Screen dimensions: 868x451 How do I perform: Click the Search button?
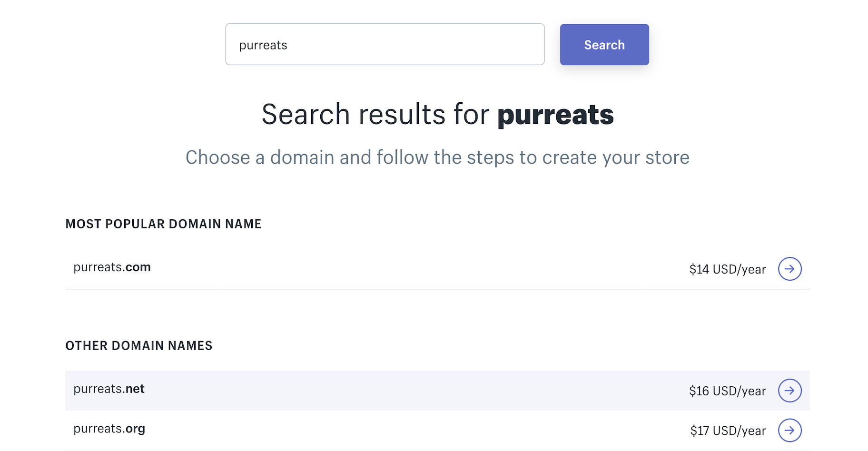(604, 45)
